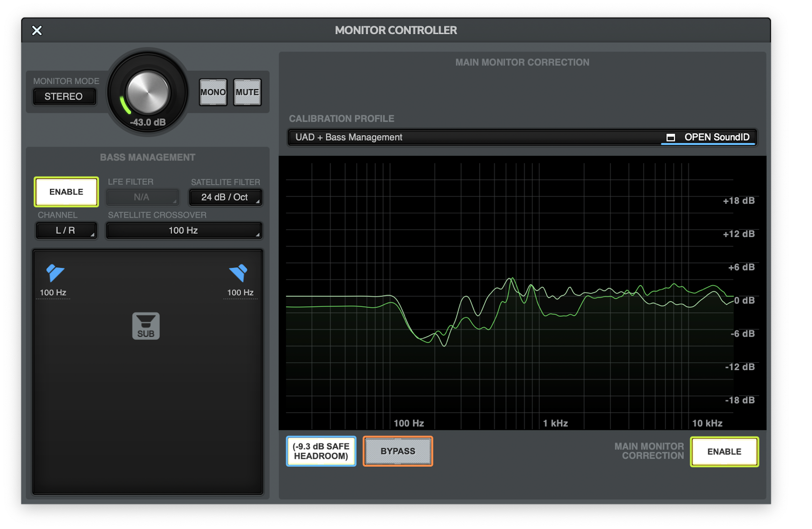The width and height of the screenshot is (812, 529).
Task: Toggle Bass Management ENABLE
Action: (66, 192)
